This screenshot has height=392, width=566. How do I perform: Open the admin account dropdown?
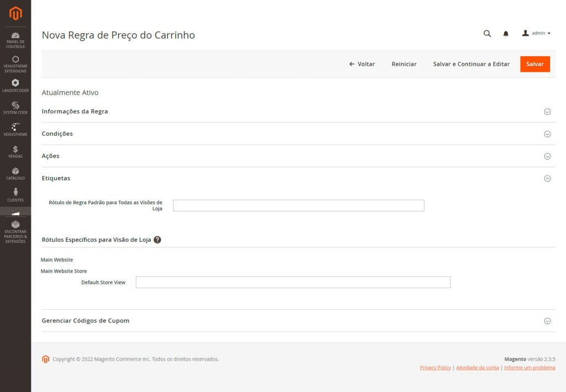point(536,34)
